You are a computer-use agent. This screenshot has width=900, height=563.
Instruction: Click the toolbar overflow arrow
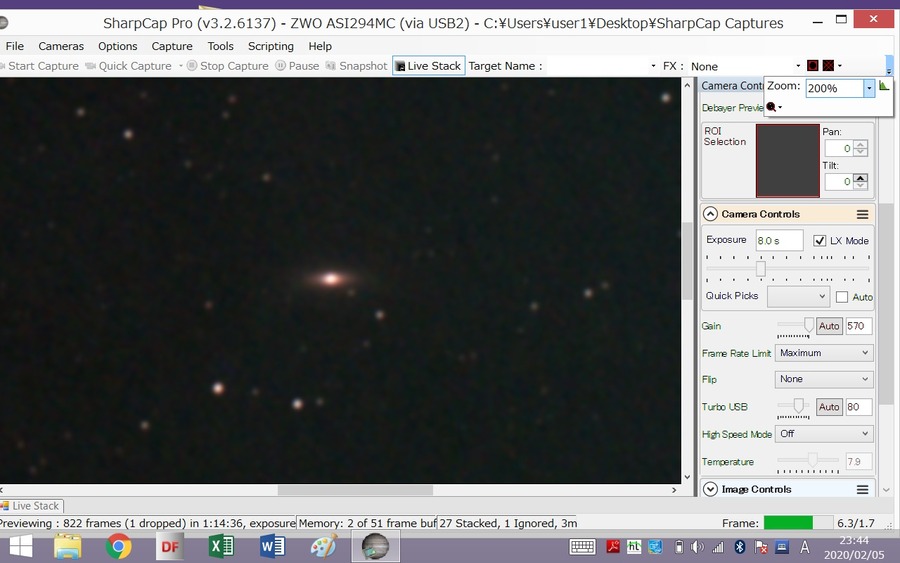coord(889,66)
